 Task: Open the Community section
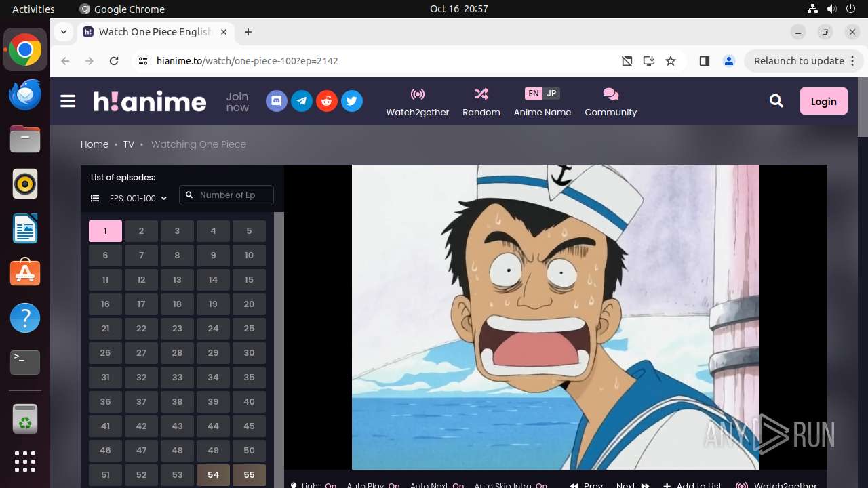coord(611,102)
